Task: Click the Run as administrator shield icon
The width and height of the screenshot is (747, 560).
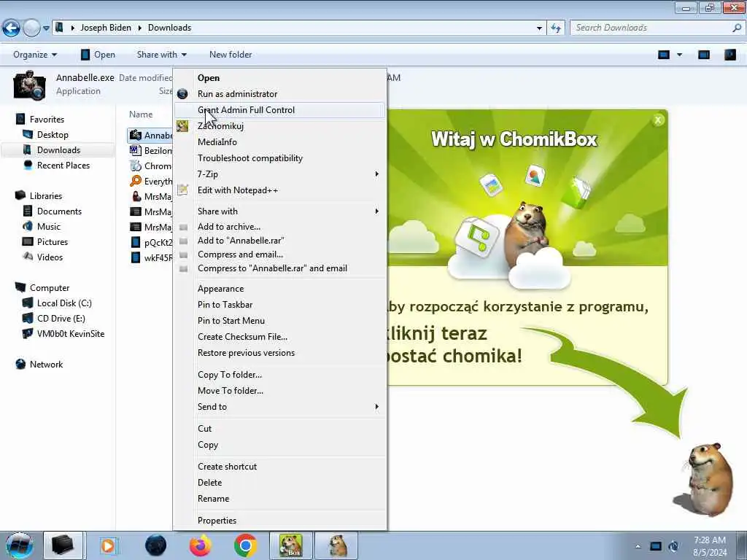Action: pos(182,94)
